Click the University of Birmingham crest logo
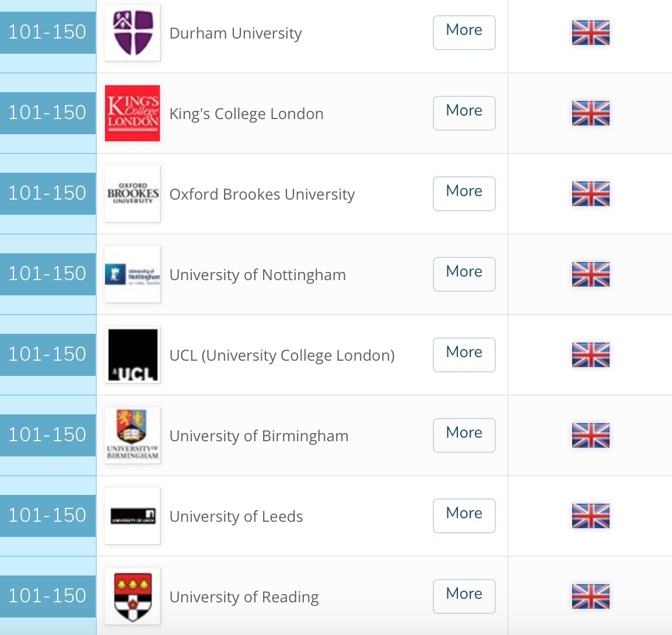 coord(132,435)
